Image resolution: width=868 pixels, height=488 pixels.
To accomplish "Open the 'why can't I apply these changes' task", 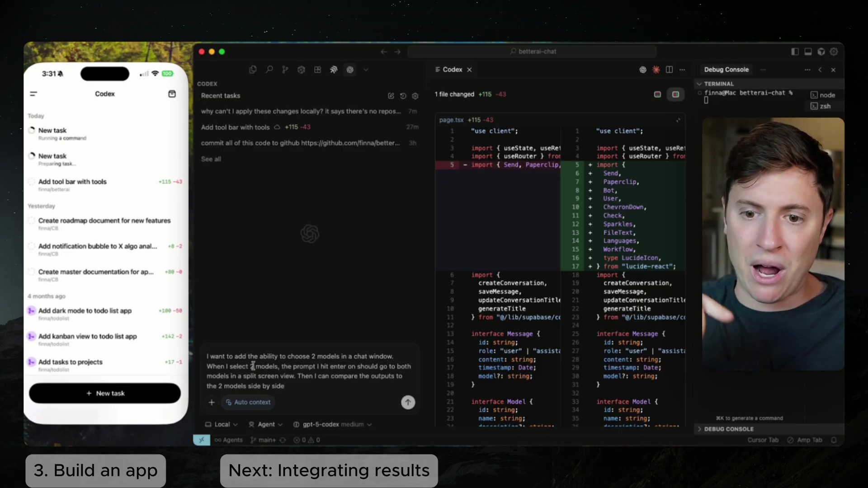I will pos(309,111).
